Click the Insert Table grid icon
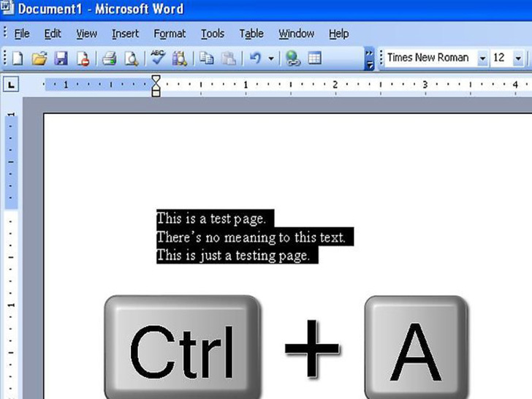This screenshot has width=532, height=399. pos(314,58)
